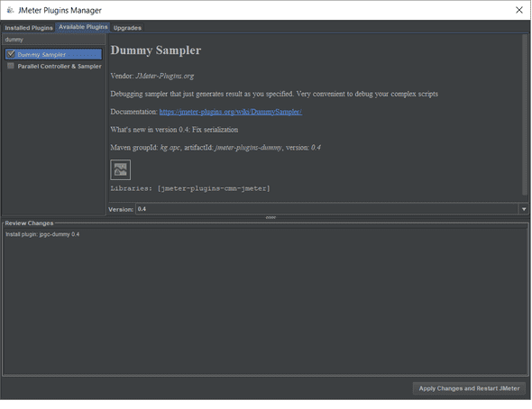Check the Parallel Controller & Sampler checkbox
The image size is (532, 409).
tap(11, 66)
